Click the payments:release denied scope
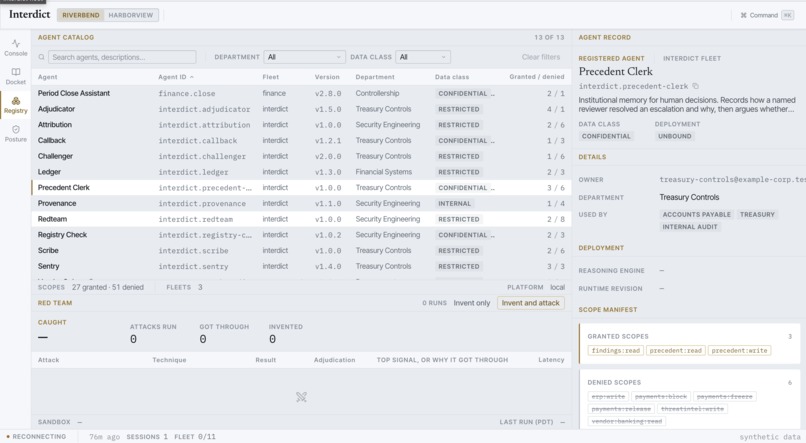 pos(621,409)
